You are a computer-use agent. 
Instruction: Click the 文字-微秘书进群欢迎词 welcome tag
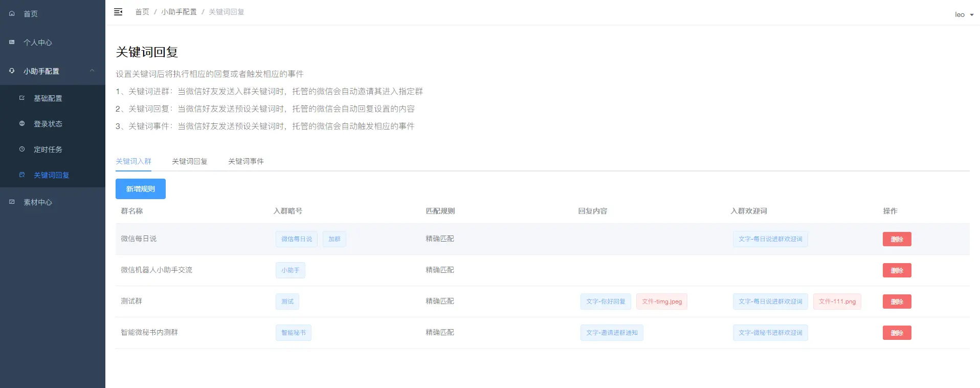(770, 333)
